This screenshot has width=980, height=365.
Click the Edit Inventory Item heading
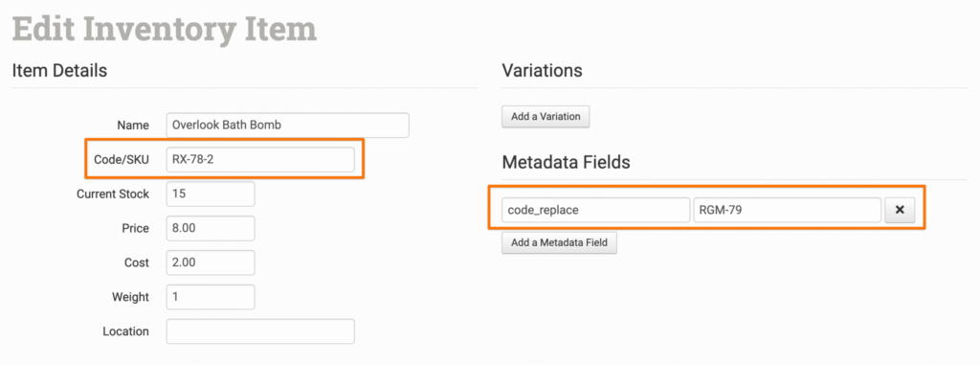[165, 30]
